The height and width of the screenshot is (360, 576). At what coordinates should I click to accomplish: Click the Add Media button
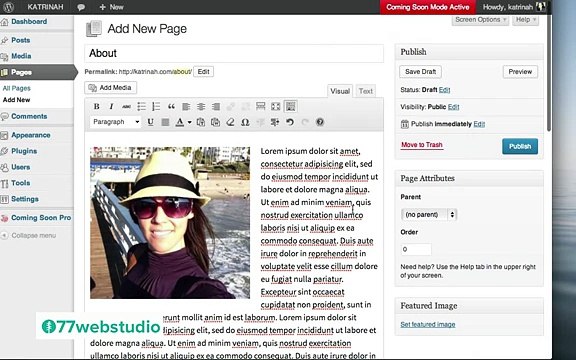point(111,88)
